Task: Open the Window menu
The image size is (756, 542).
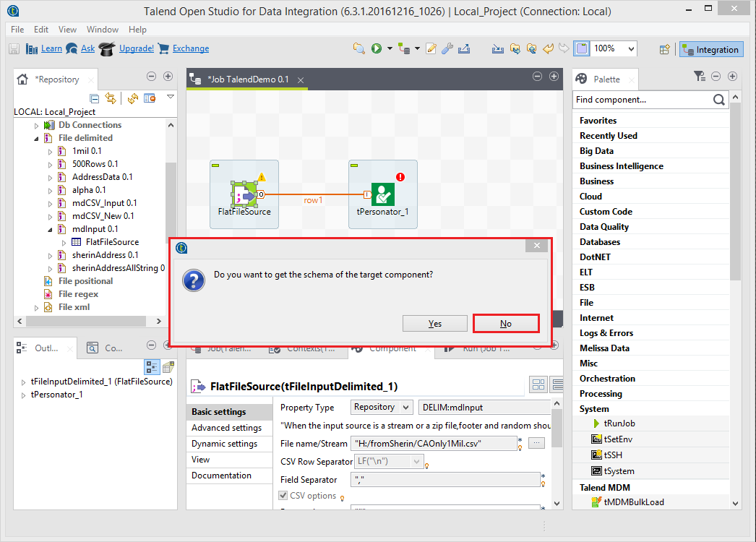Action: tap(103, 30)
